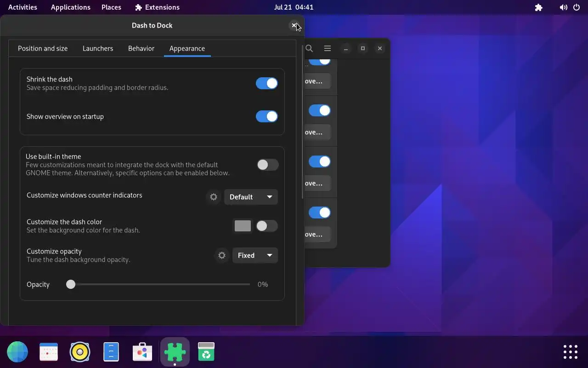Open windows counter indicators gear settings
Image resolution: width=588 pixels, height=368 pixels.
click(x=214, y=197)
